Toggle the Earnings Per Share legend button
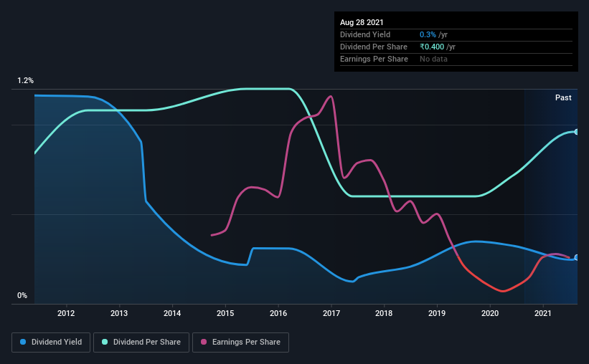Screen dimensions: 589x364 click(240, 343)
